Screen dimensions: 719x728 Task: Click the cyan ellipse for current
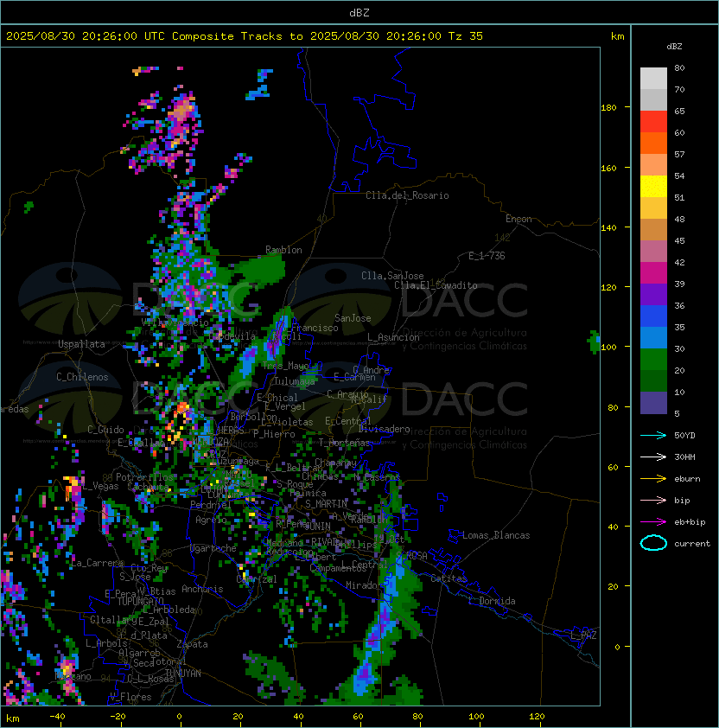tap(653, 543)
